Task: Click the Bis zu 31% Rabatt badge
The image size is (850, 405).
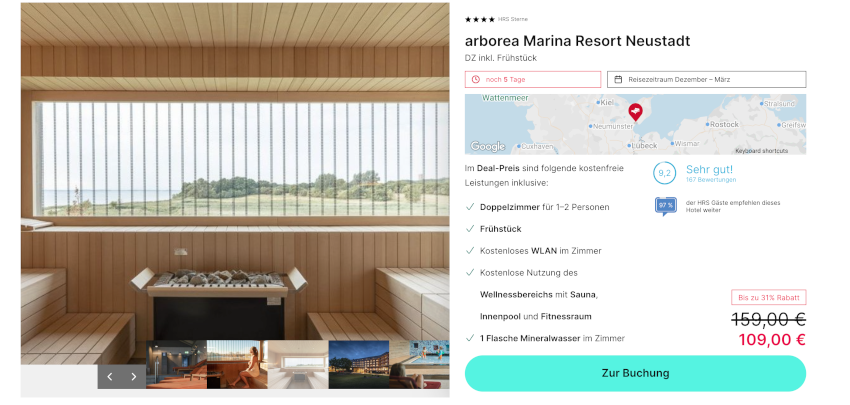Action: tap(768, 297)
